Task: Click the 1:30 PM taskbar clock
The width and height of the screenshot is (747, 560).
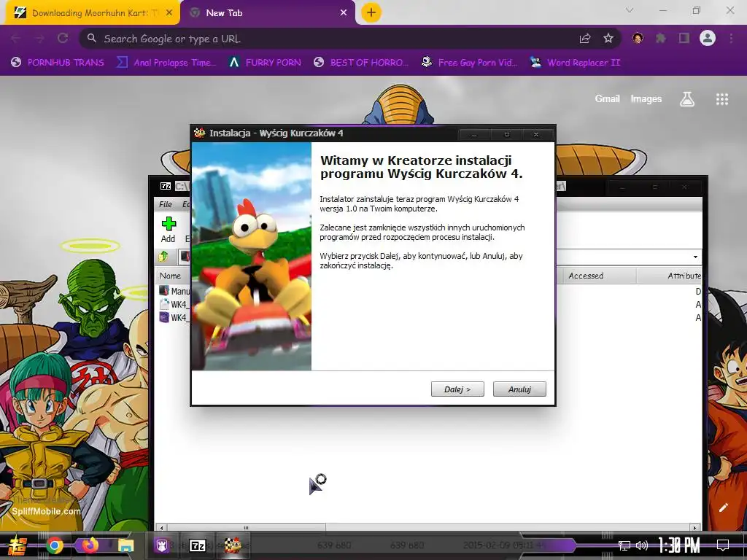Action: coord(679,545)
